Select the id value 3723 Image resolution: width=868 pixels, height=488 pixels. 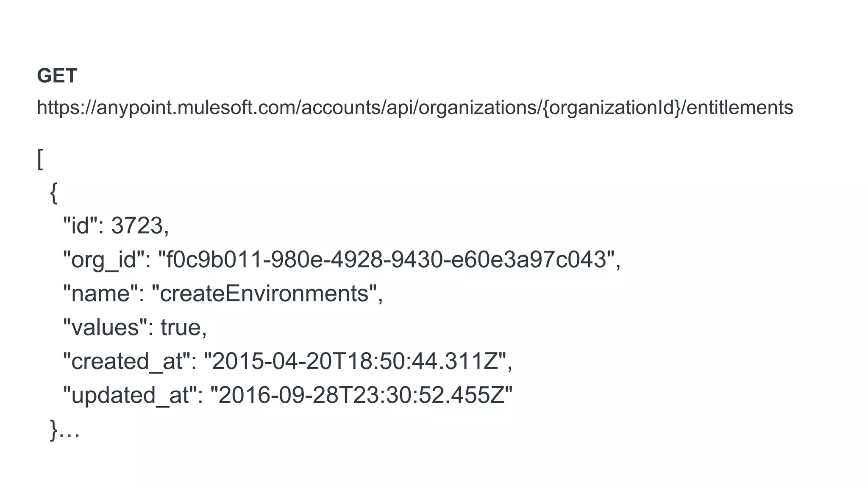137,225
